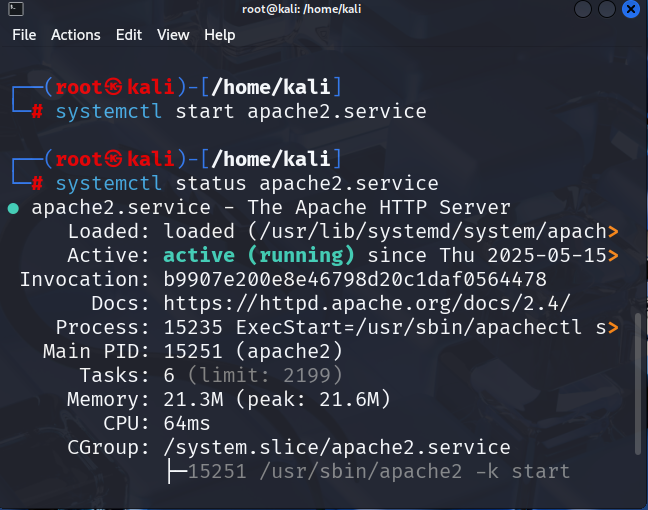Click the terminal icon in title bar

point(16,9)
